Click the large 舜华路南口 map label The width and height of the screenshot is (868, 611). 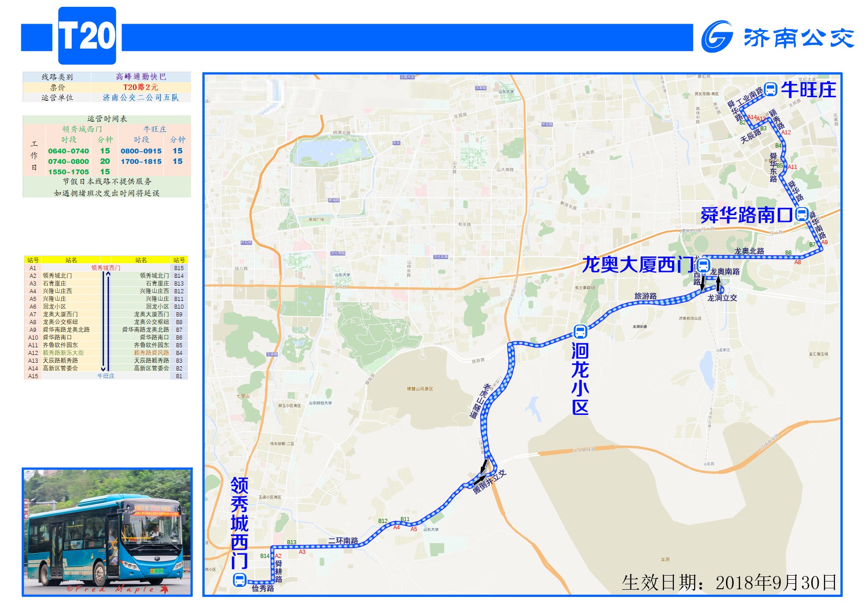click(x=746, y=215)
